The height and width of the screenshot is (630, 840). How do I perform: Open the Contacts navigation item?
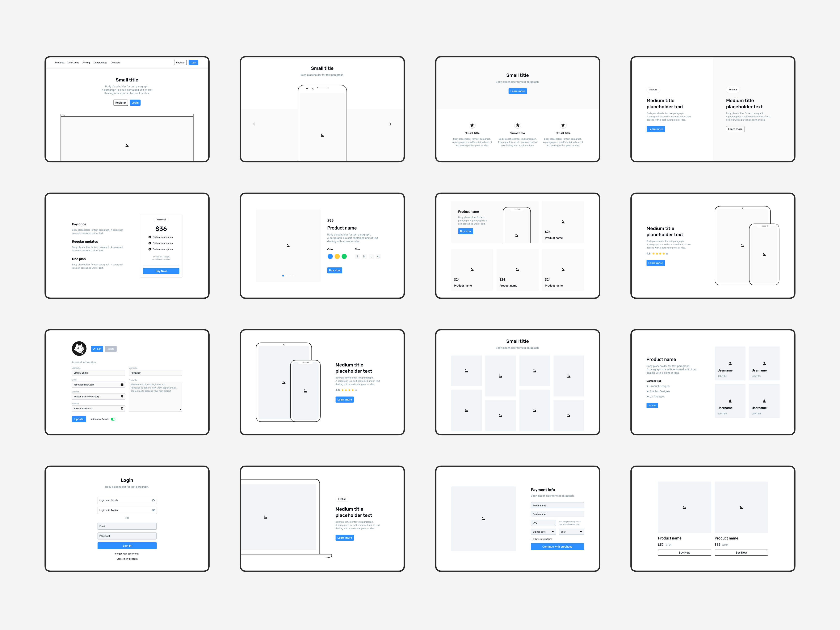[x=115, y=63]
